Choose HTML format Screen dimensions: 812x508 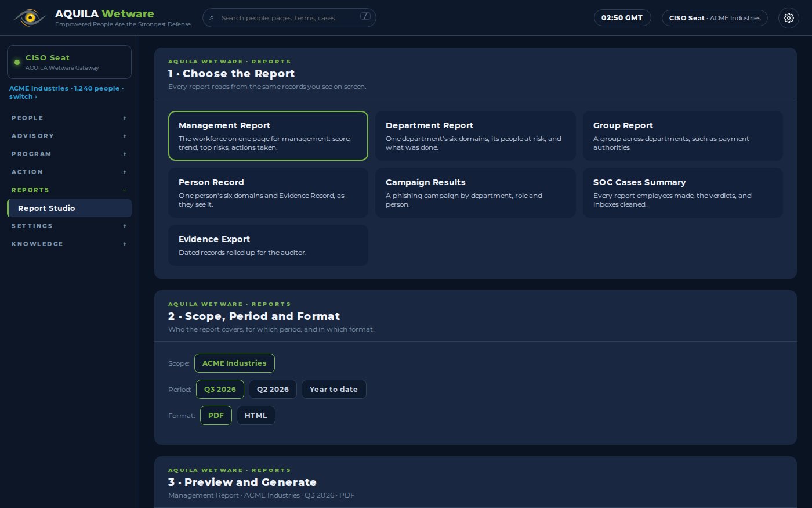coord(256,416)
